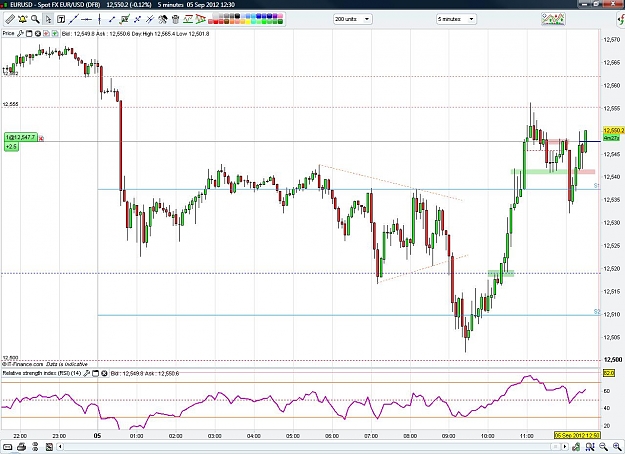Image resolution: width=625 pixels, height=454 pixels.
Task: Pick the bright red color swatch
Action: (x=216, y=21)
